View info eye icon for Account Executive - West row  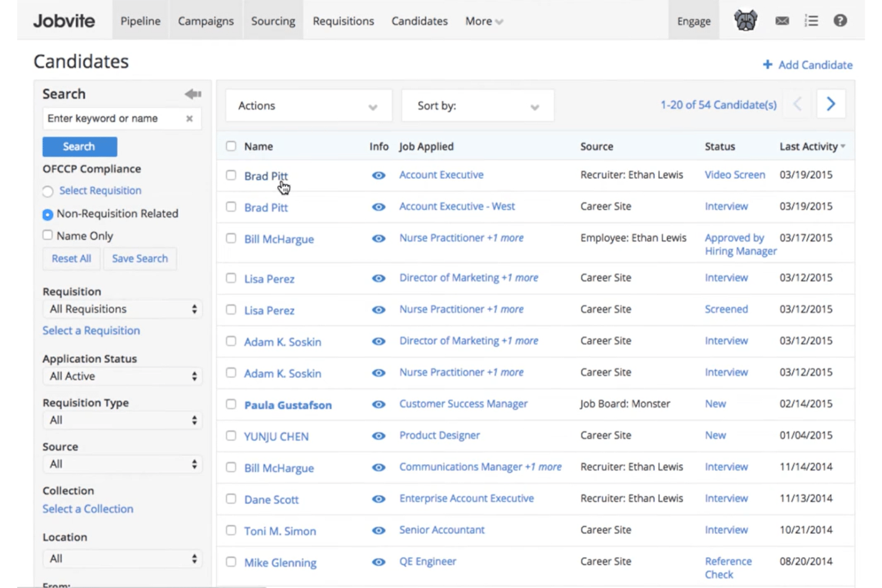(378, 207)
